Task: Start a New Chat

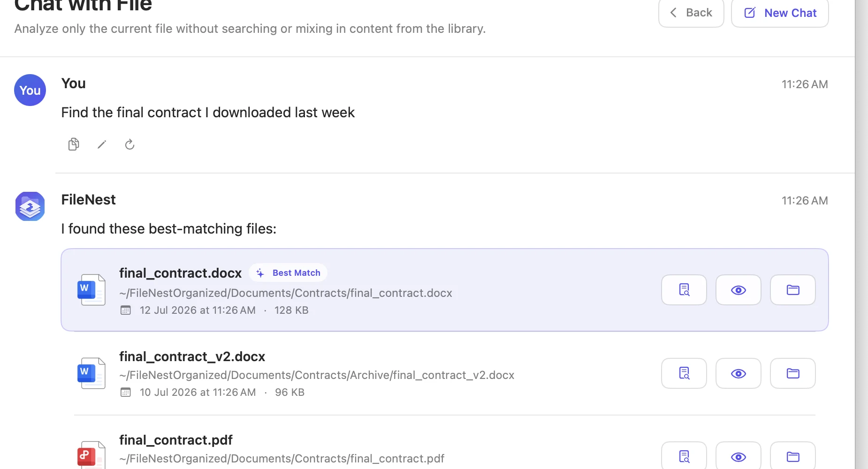Action: tap(780, 13)
